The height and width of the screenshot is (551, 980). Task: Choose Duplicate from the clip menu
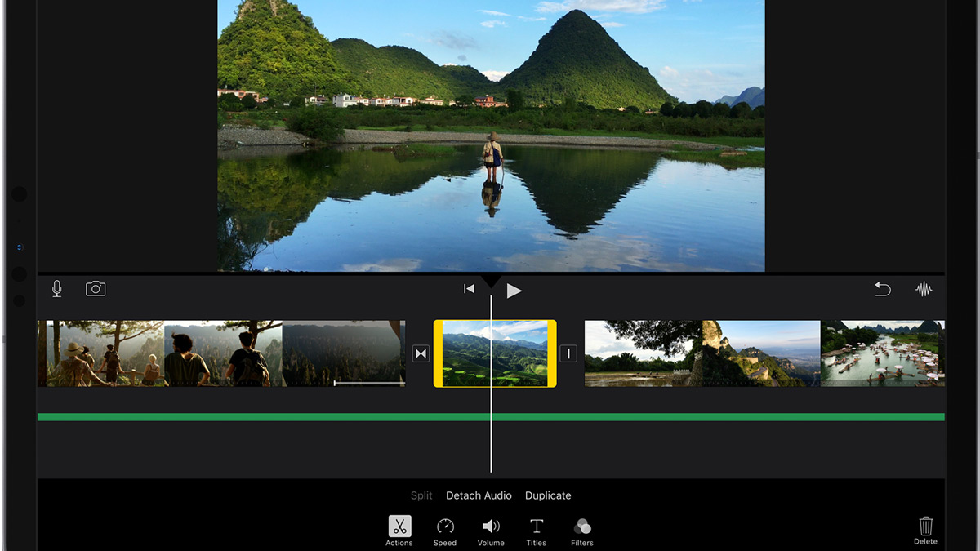[x=547, y=495]
